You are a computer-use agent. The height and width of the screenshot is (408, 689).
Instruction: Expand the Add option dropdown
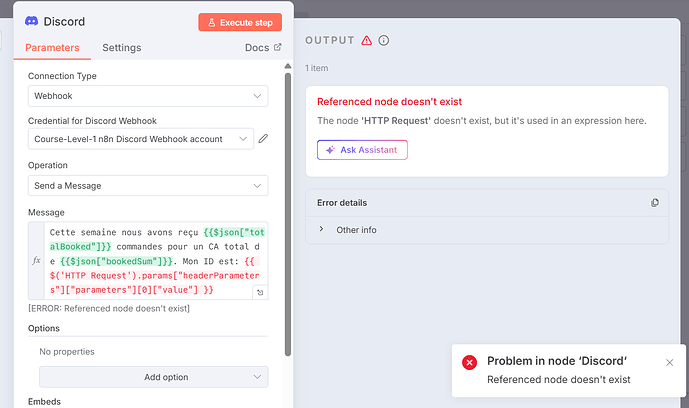pyautogui.click(x=153, y=377)
